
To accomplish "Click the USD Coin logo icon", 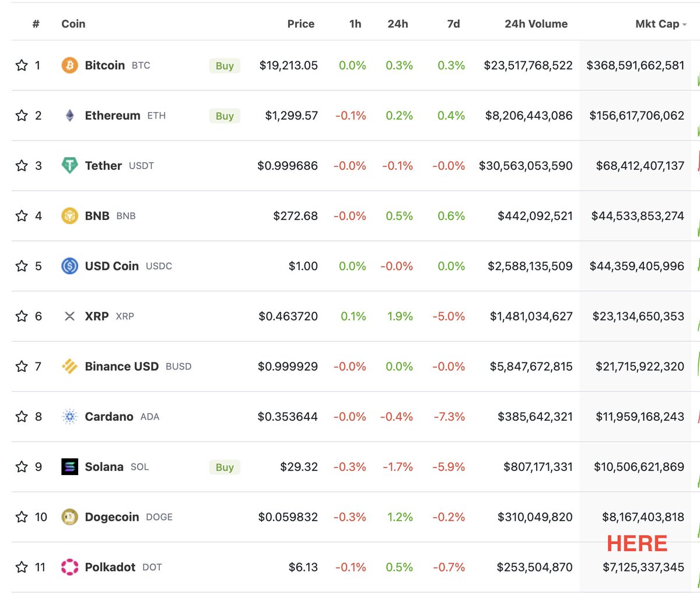I will click(x=69, y=266).
